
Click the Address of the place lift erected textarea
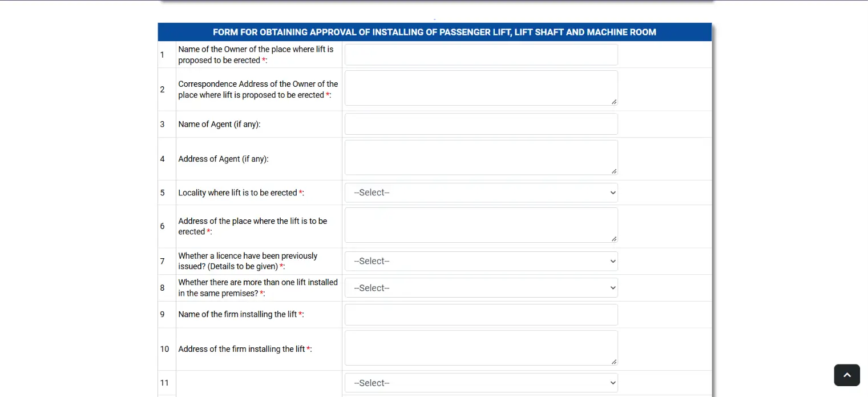tap(481, 225)
